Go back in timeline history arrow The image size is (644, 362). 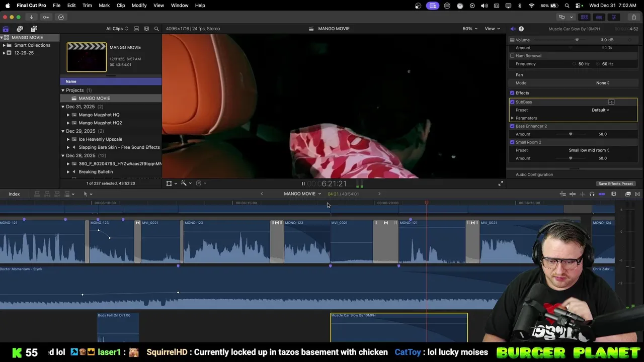[262, 194]
